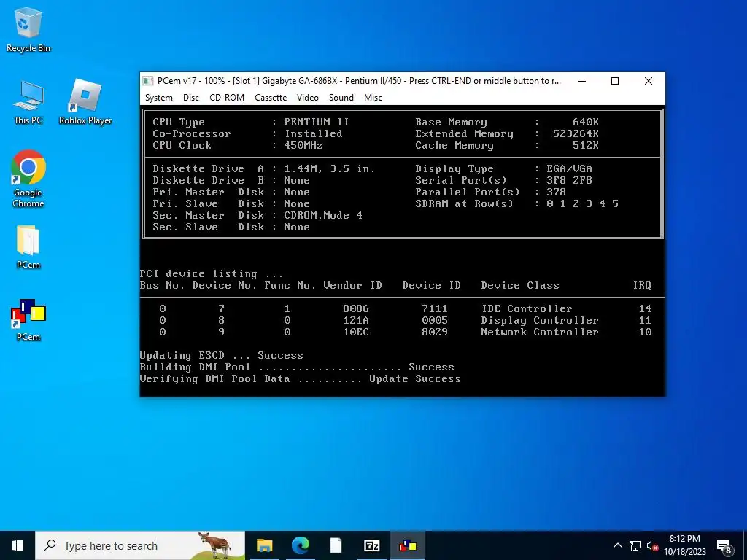Click the 'Network Controller' device class row

coord(540,332)
